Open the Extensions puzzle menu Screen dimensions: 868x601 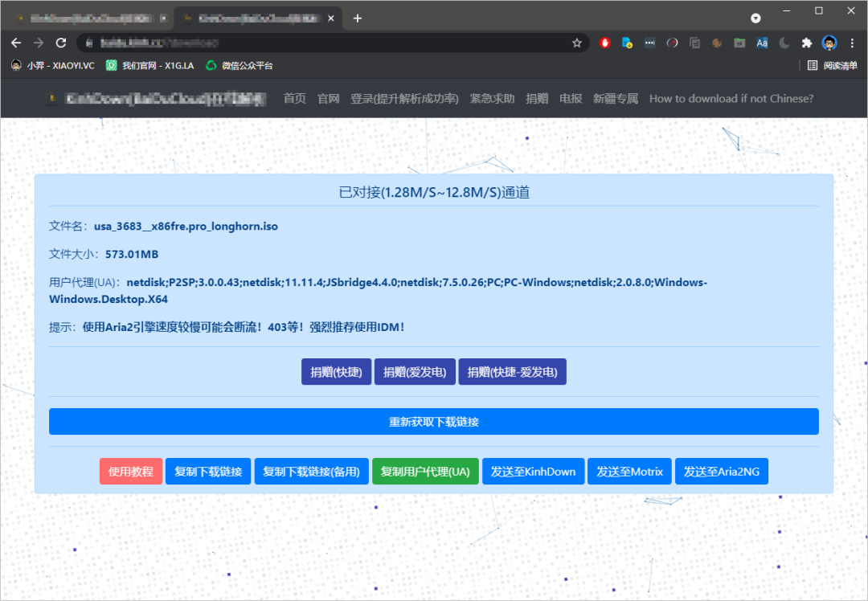[807, 43]
